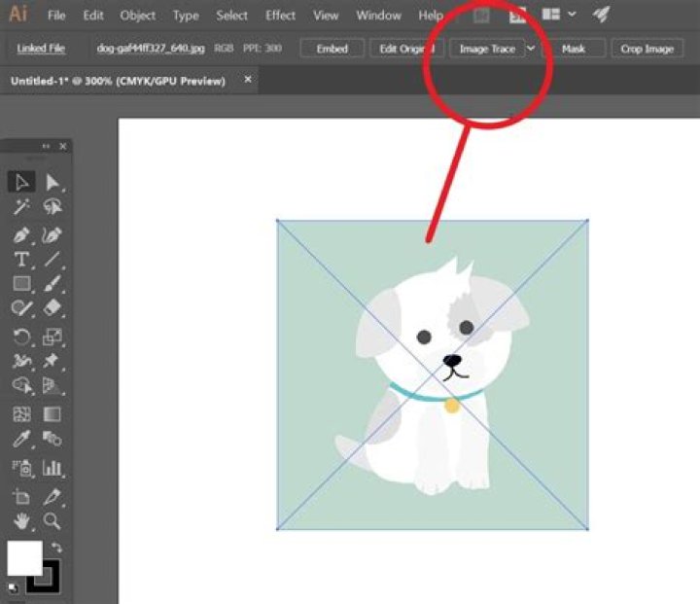Activate the Hand tool
The image size is (700, 604).
click(21, 520)
